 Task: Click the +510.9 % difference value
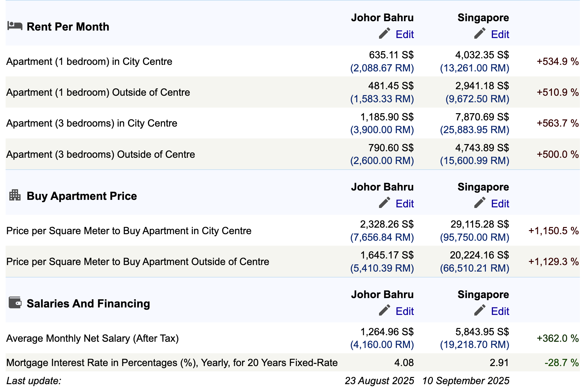click(557, 92)
